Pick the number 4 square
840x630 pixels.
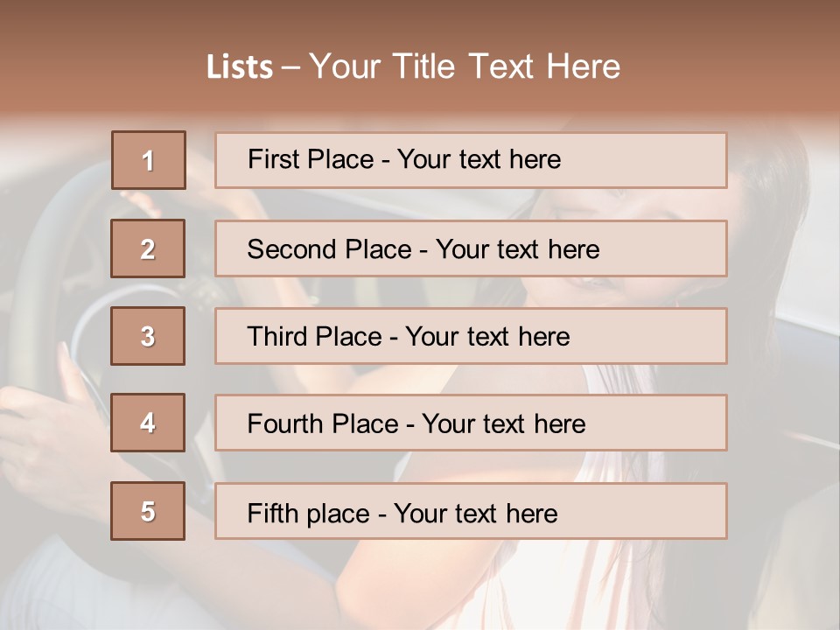point(148,423)
